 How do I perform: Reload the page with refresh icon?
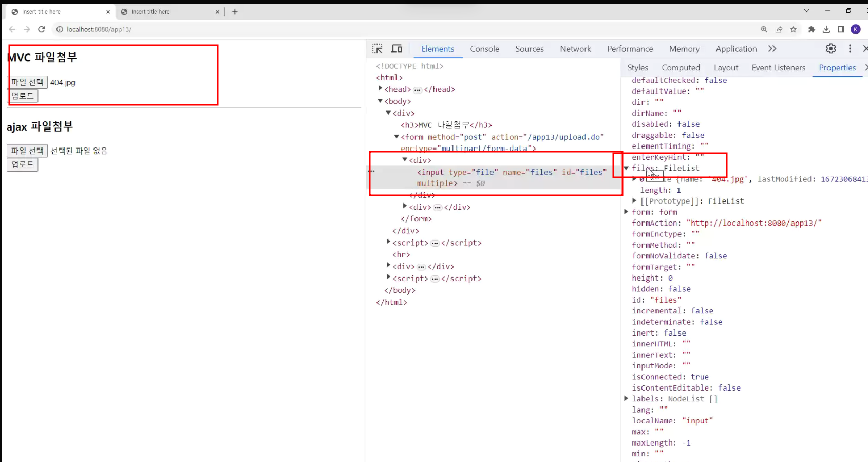pyautogui.click(x=42, y=29)
